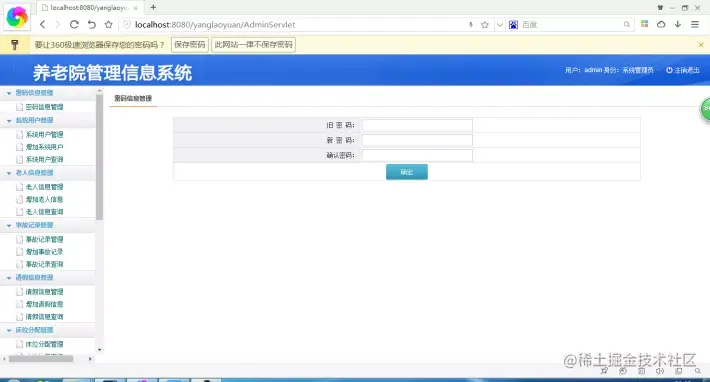Click the undo/restore closed tab icon

pyautogui.click(x=91, y=24)
